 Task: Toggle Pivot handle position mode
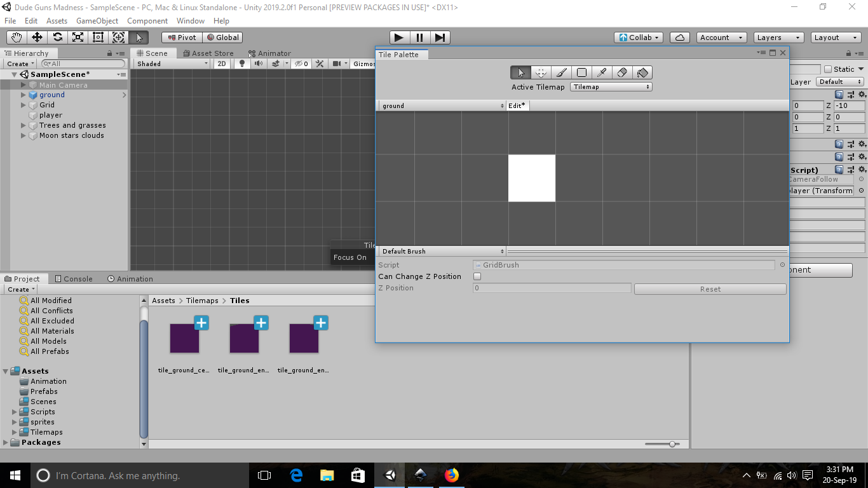tap(182, 37)
